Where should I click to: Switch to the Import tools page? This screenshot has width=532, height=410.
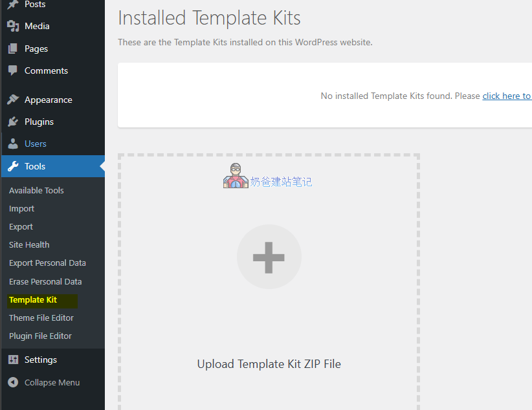pyautogui.click(x=21, y=208)
